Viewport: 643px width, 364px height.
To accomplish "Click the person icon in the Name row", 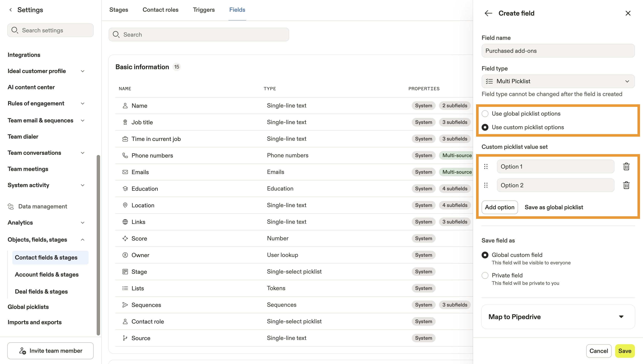I will click(x=125, y=106).
